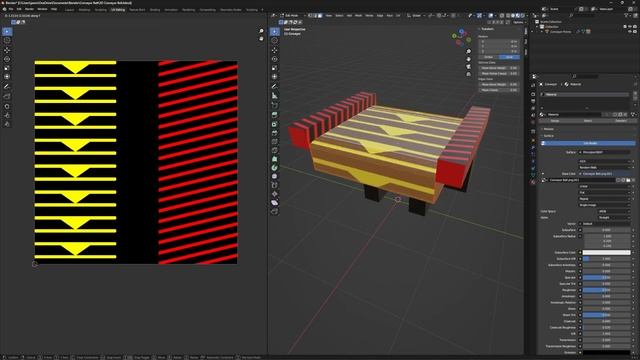The image size is (640, 360).
Task: Select the Shear tool
Action: (x=275, y=203)
